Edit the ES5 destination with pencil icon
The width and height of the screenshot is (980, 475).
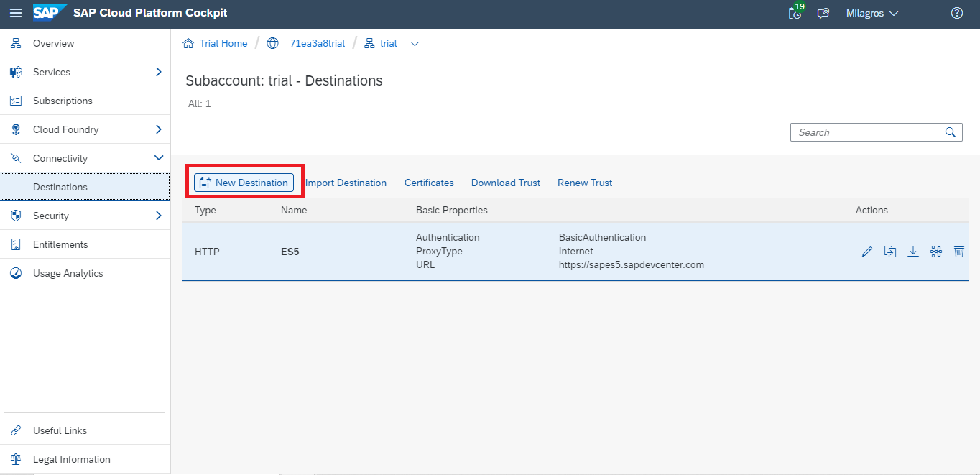(867, 252)
